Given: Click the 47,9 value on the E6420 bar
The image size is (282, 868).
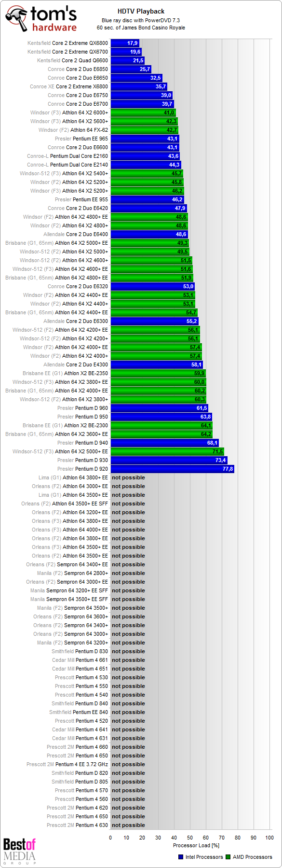Looking at the screenshot, I should click(180, 208).
